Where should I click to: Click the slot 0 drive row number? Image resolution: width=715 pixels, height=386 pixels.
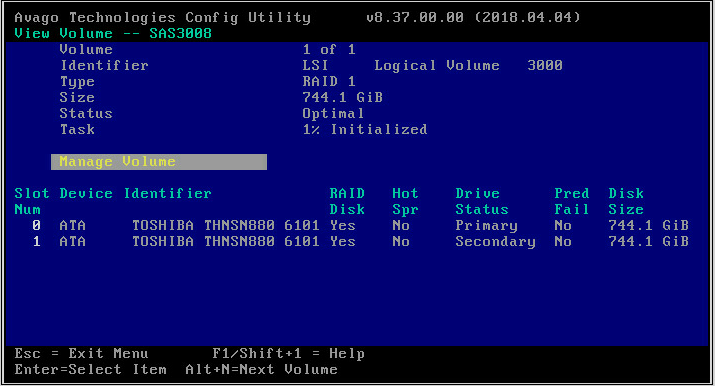pyautogui.click(x=36, y=225)
